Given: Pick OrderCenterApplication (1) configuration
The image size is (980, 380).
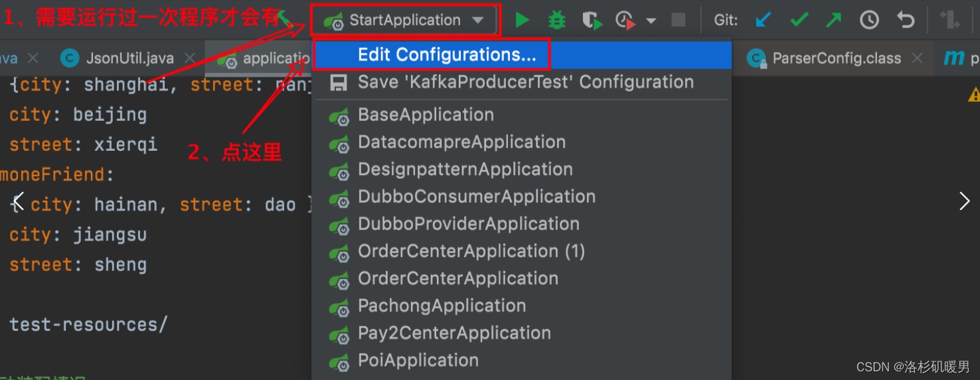Looking at the screenshot, I should click(x=471, y=251).
